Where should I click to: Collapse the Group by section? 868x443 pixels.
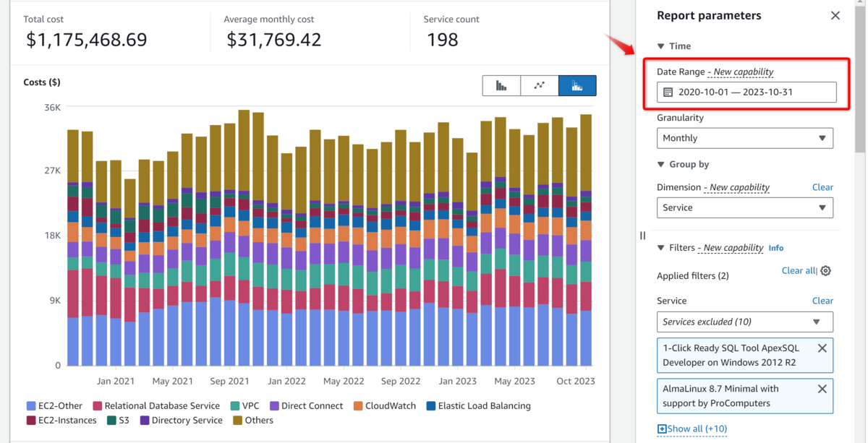pos(660,164)
